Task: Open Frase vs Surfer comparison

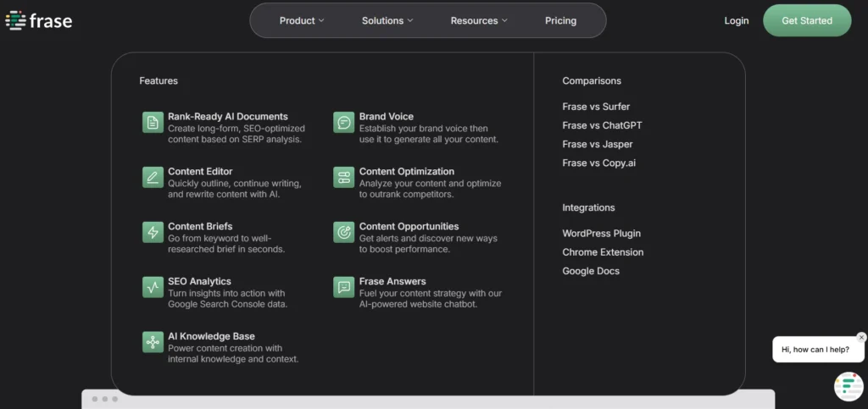Action: (x=596, y=107)
